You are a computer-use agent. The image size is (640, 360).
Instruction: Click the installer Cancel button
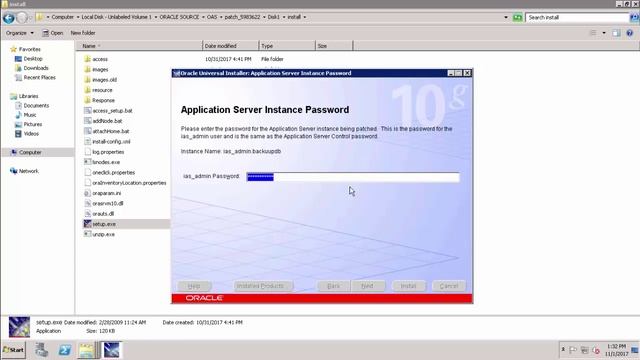click(x=449, y=286)
